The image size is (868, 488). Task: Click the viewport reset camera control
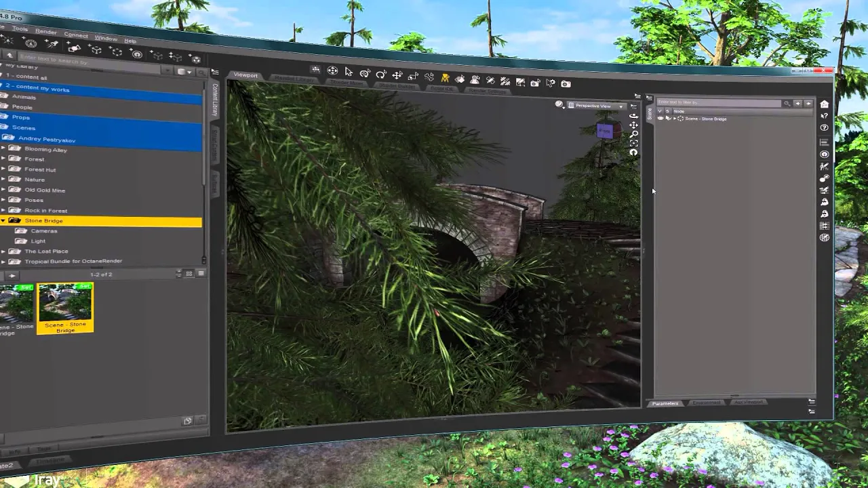click(x=633, y=152)
